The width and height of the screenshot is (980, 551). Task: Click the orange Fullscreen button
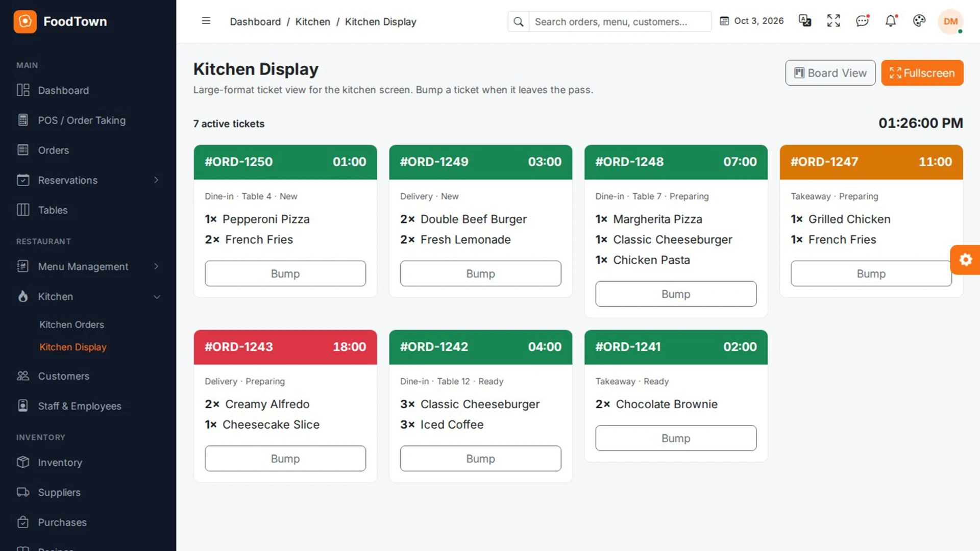tap(922, 73)
